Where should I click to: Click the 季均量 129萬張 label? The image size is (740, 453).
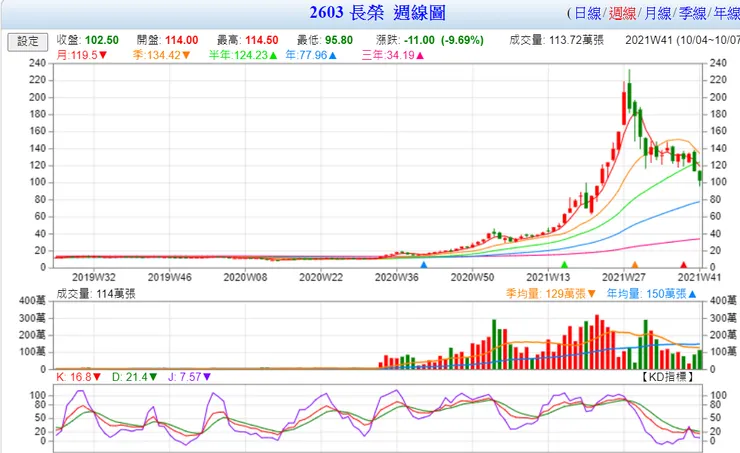(551, 294)
